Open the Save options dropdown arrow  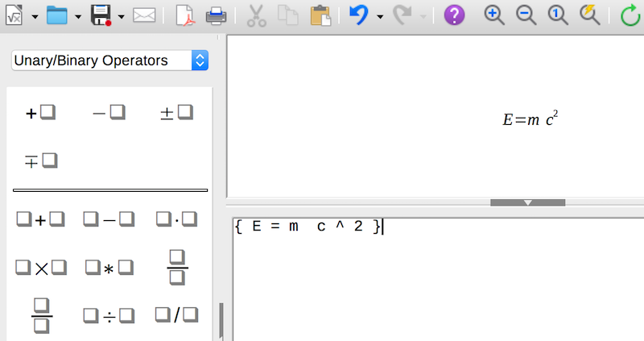(122, 17)
